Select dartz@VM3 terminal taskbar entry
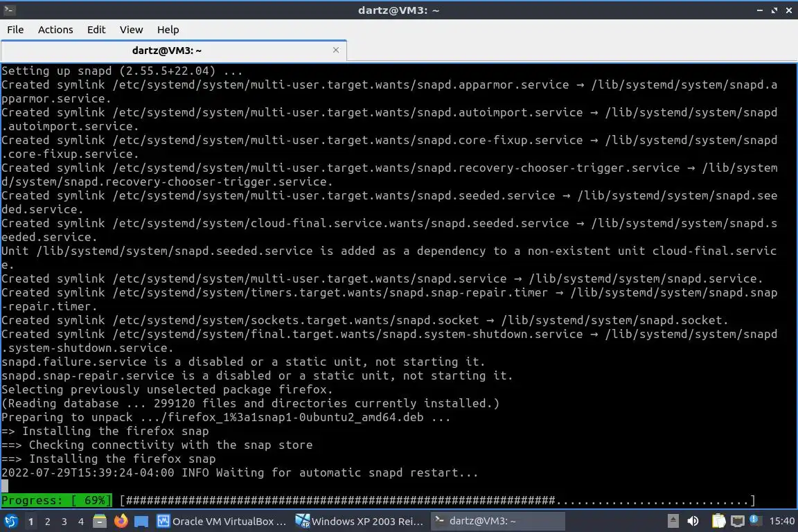The image size is (798, 532). click(x=498, y=522)
